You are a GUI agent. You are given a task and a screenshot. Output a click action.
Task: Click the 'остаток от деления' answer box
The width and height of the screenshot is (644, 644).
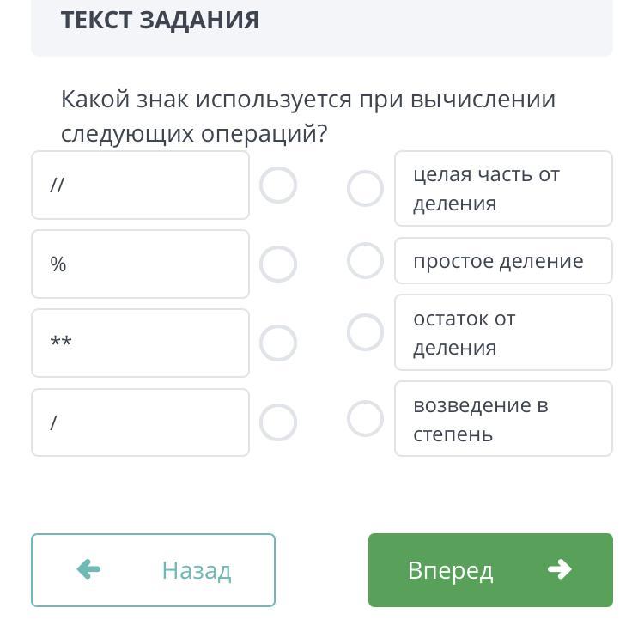pos(503,333)
